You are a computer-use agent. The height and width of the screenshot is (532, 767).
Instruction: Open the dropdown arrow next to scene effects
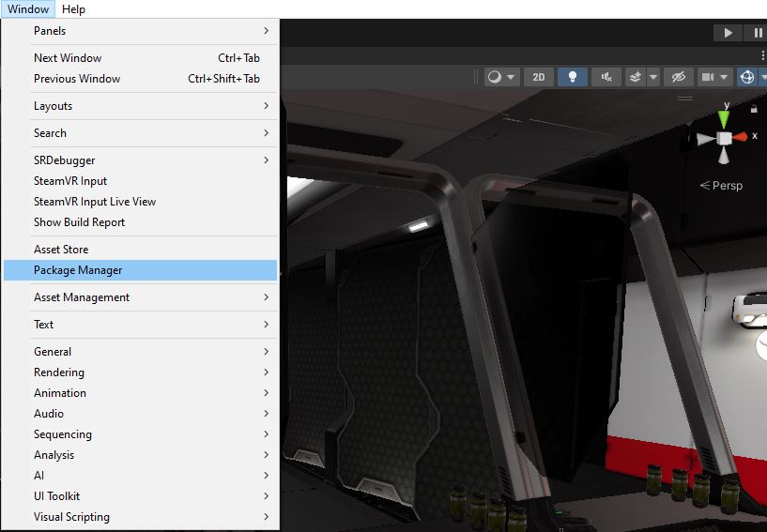point(653,77)
